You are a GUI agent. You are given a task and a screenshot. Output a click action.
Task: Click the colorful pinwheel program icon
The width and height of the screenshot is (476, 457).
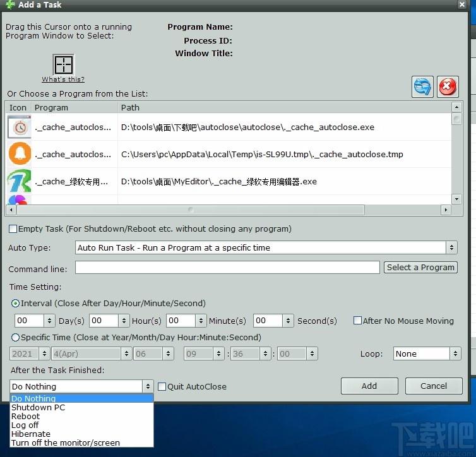tap(18, 199)
